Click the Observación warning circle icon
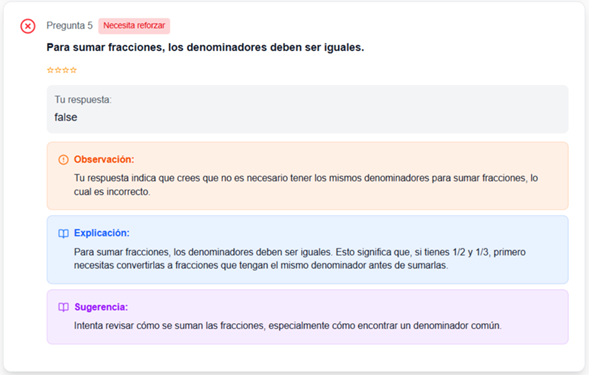The height and width of the screenshot is (375, 589). click(63, 160)
